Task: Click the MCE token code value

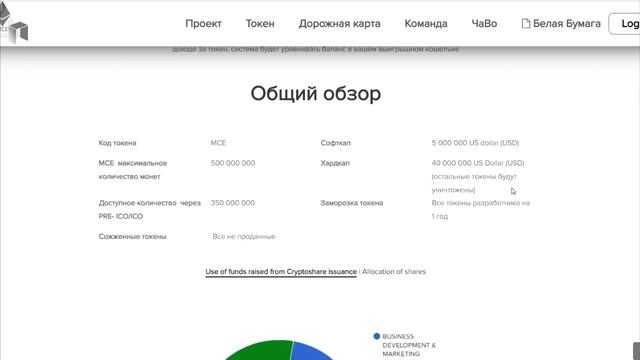Action: pos(218,143)
